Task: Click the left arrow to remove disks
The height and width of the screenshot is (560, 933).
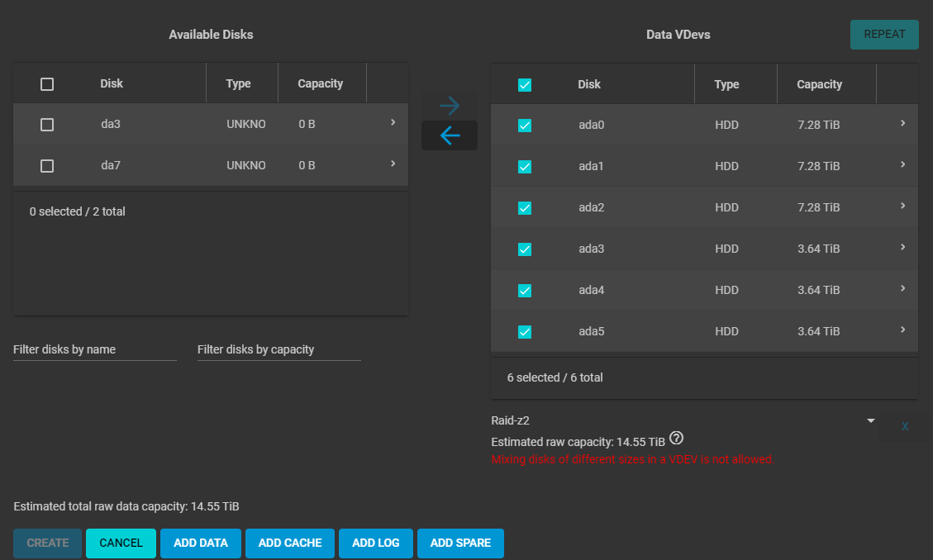Action: (450, 135)
